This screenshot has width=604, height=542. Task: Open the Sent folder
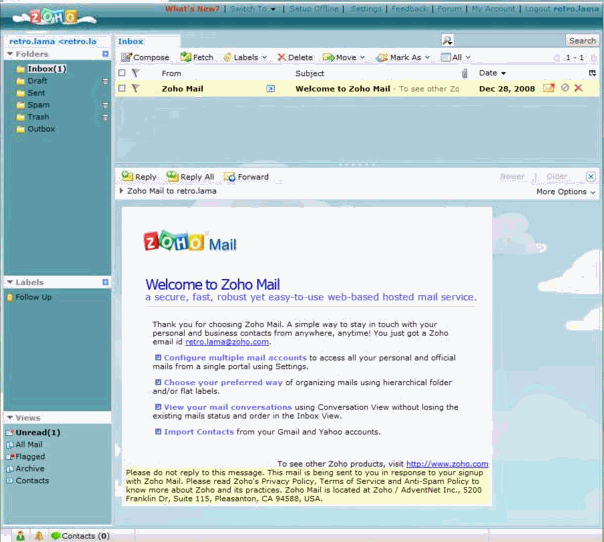[x=36, y=93]
